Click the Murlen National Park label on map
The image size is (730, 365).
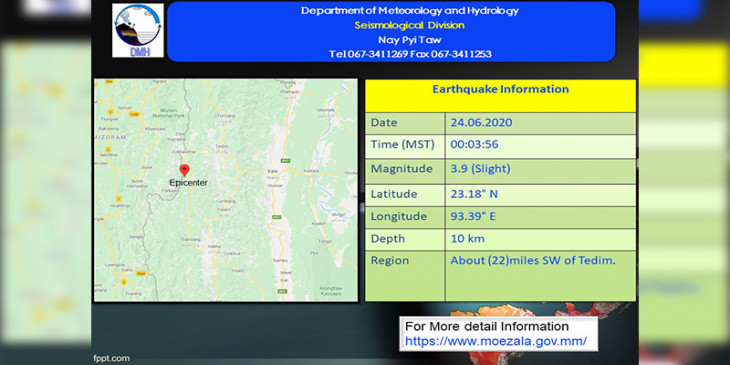[169, 113]
